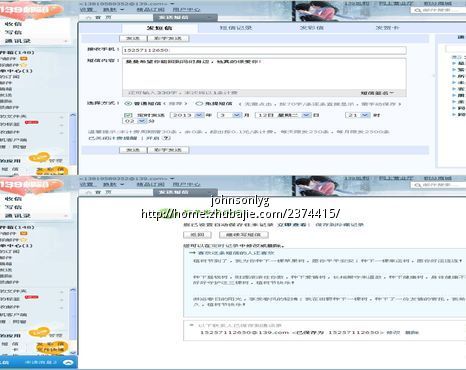Click the 发送 button above the recipient field
This screenshot has width=466, height=370.
tap(133, 38)
